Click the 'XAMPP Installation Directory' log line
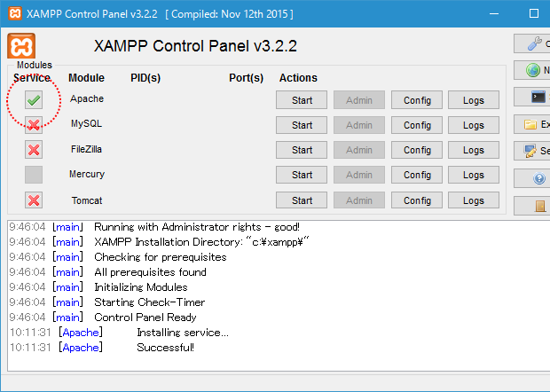Screen dimensions: 550x392 (x=201, y=242)
